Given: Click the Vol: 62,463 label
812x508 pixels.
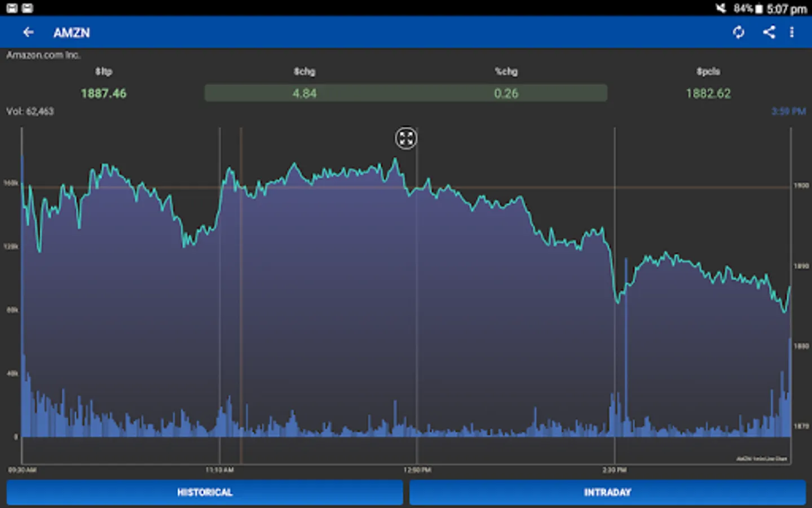Looking at the screenshot, I should pyautogui.click(x=30, y=111).
